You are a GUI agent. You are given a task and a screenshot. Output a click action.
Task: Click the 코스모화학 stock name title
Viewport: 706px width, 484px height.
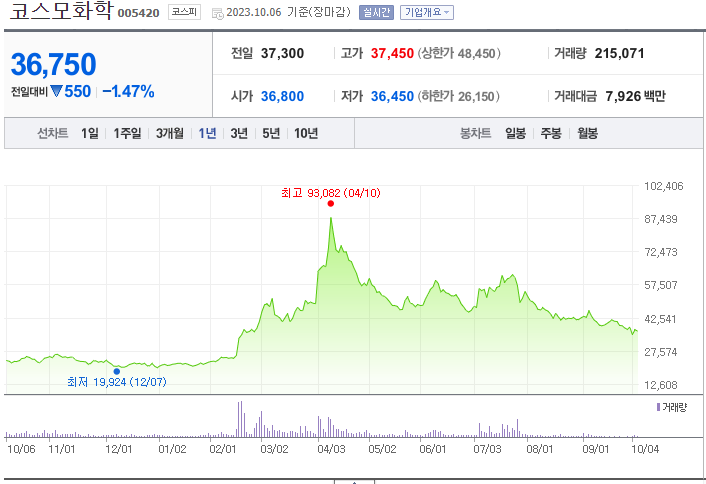(61, 11)
